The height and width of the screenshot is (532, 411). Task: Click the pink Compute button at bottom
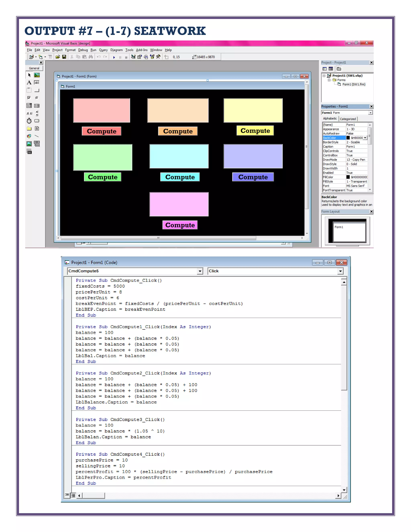[x=180, y=225]
